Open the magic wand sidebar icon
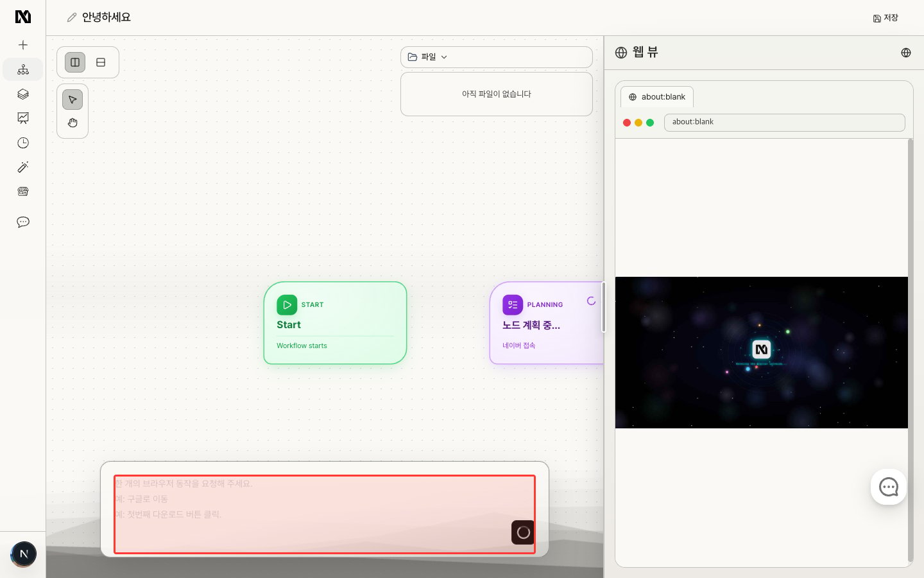 (x=23, y=167)
